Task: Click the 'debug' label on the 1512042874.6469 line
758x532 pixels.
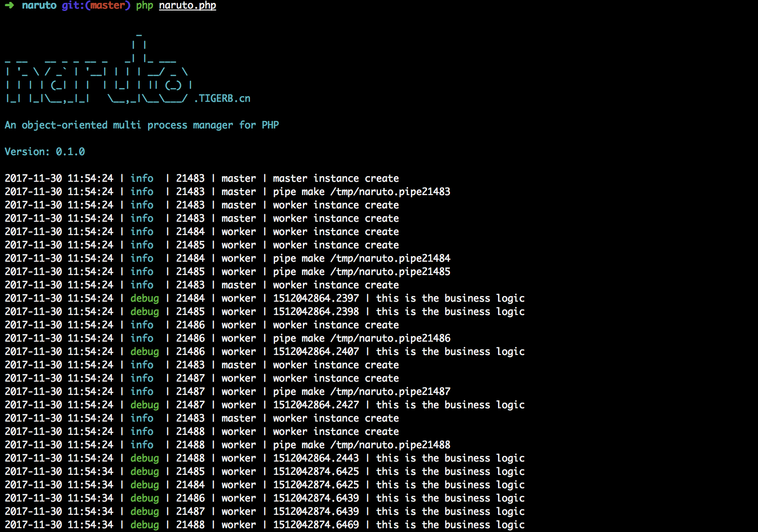Action: pyautogui.click(x=145, y=525)
